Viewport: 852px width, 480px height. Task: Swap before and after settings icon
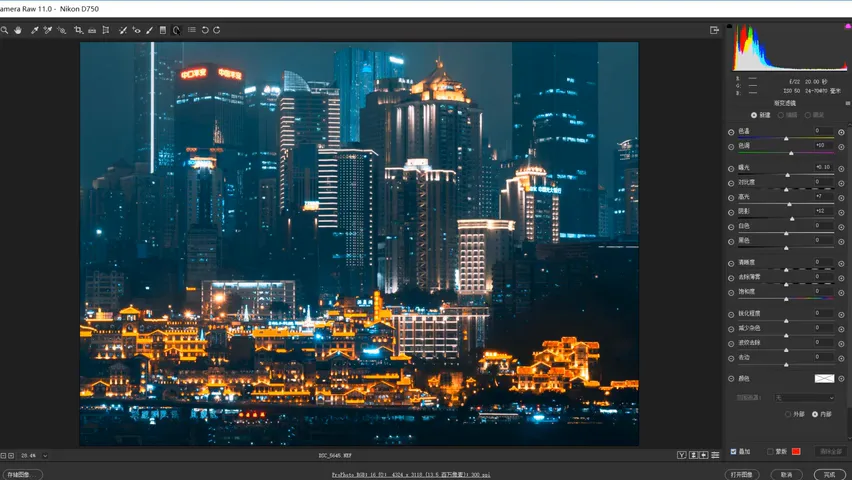693,455
